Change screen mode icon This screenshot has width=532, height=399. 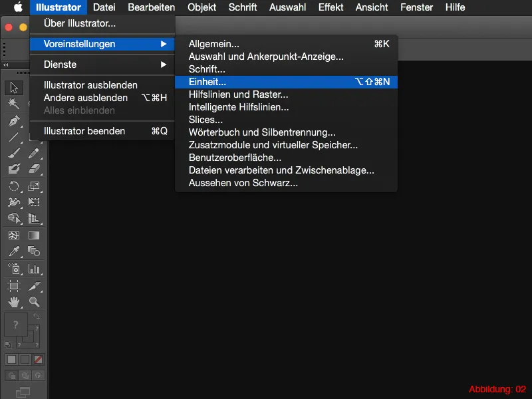[23, 392]
